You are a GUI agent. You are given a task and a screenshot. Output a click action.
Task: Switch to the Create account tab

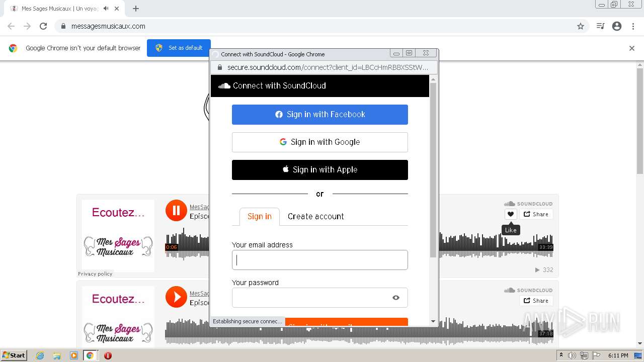pyautogui.click(x=315, y=217)
